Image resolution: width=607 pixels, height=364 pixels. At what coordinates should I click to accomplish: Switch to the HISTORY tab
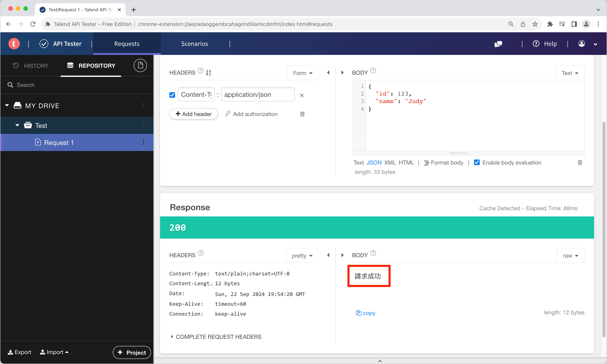click(x=31, y=66)
